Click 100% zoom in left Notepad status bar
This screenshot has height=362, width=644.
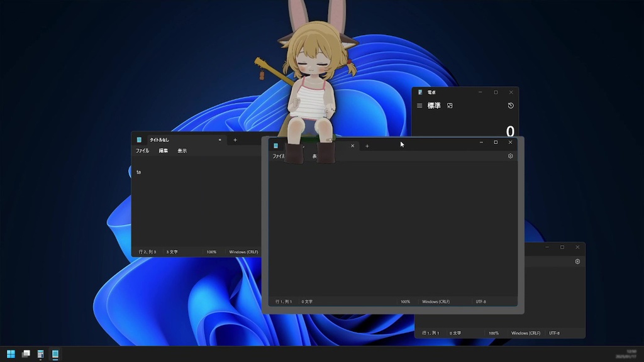(211, 252)
